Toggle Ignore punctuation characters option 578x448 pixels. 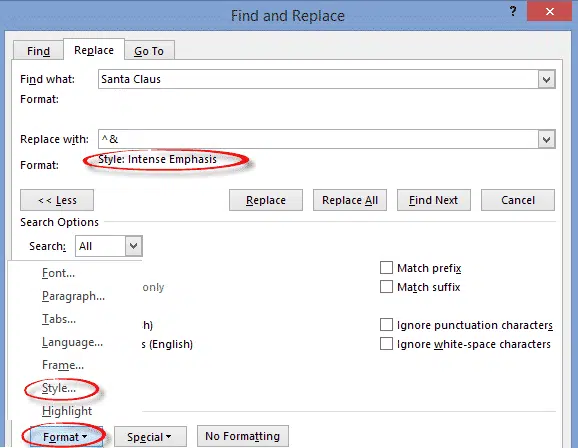(386, 325)
